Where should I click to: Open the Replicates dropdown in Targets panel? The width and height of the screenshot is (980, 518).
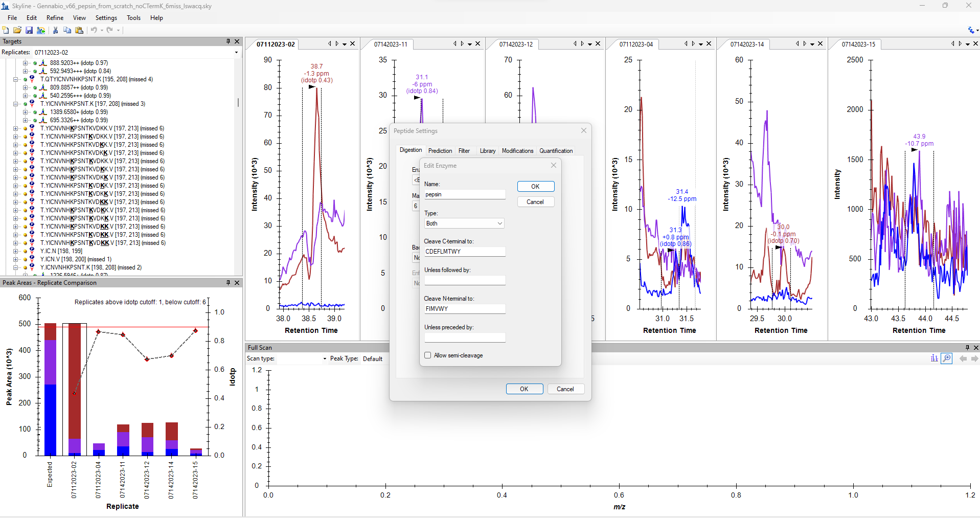236,52
